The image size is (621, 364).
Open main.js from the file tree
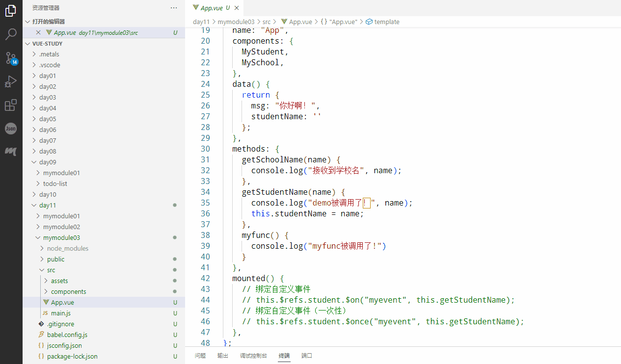coord(61,313)
